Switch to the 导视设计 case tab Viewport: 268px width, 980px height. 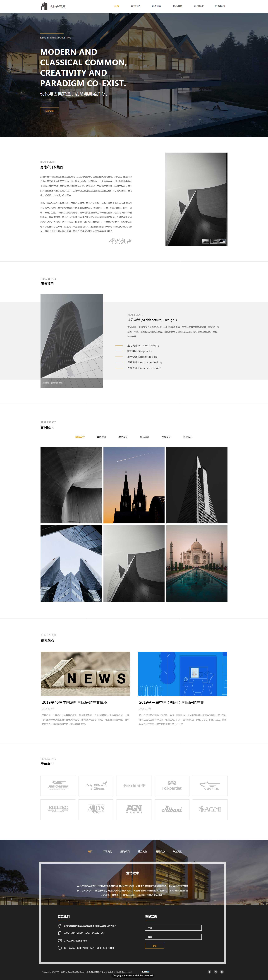click(x=166, y=437)
